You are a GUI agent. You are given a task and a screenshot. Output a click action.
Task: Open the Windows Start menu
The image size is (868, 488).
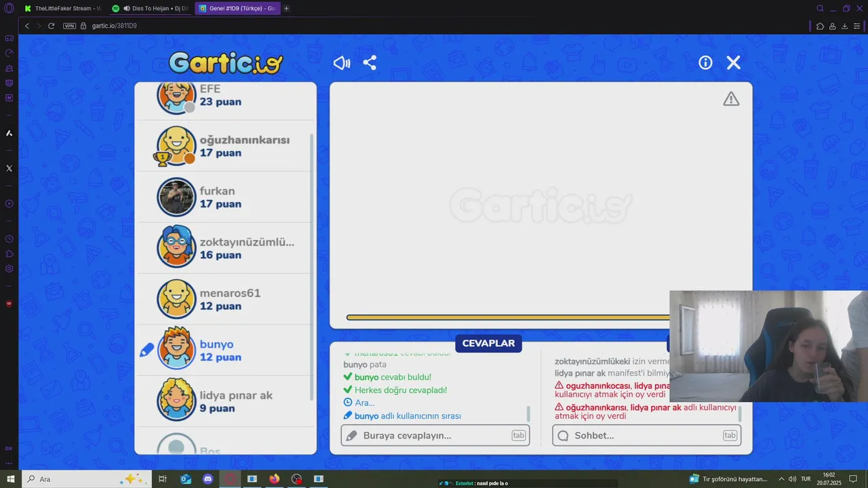[11, 479]
